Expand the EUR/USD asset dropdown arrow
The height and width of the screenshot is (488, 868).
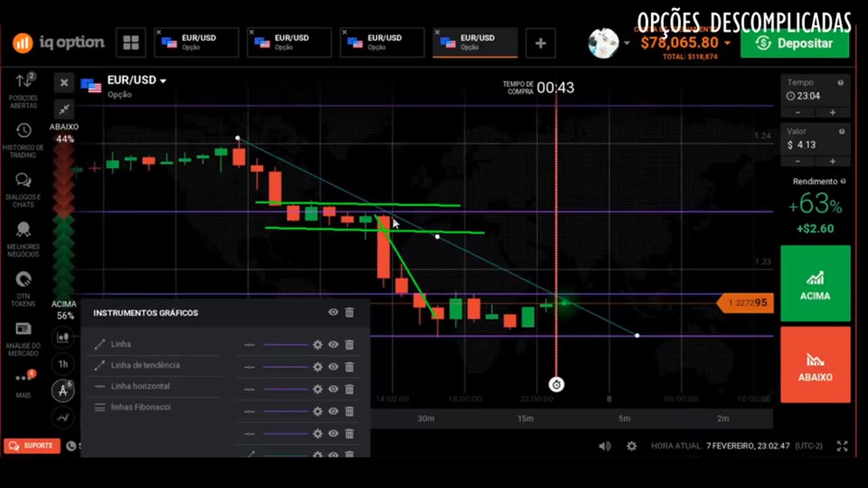163,81
